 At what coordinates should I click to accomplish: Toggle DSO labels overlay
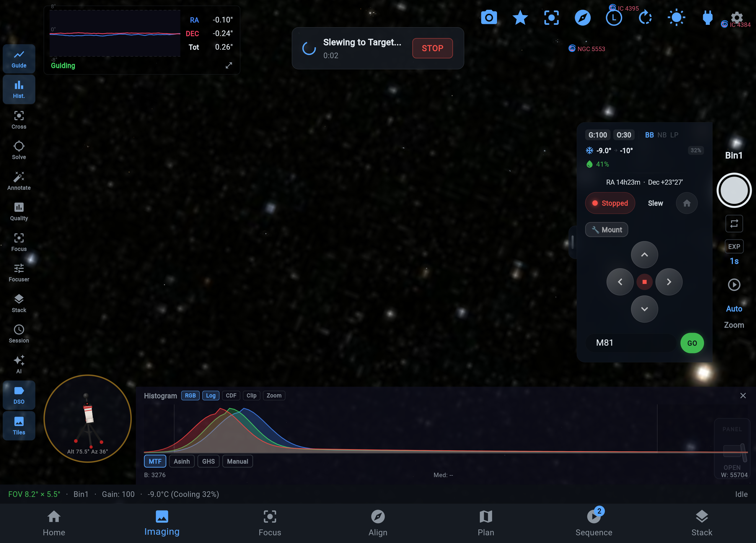[19, 395]
